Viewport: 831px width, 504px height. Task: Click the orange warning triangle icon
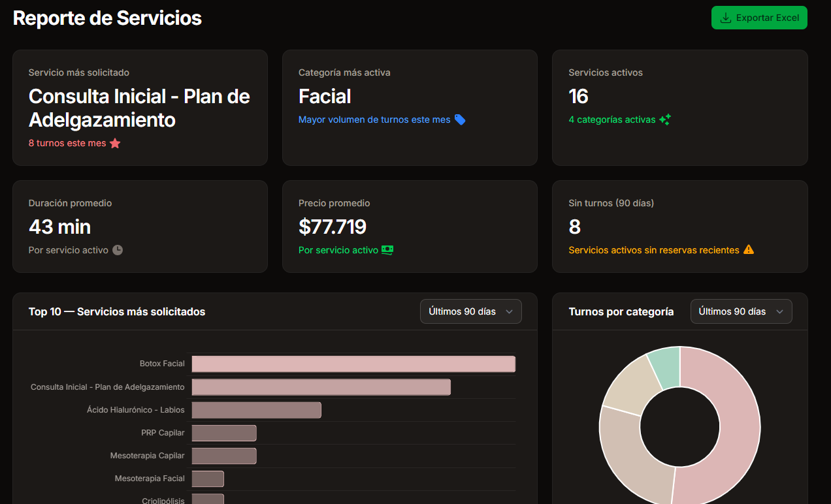coord(749,249)
